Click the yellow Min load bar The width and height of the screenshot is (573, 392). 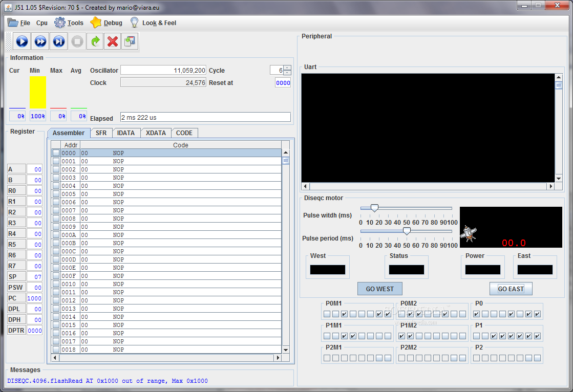coord(38,92)
